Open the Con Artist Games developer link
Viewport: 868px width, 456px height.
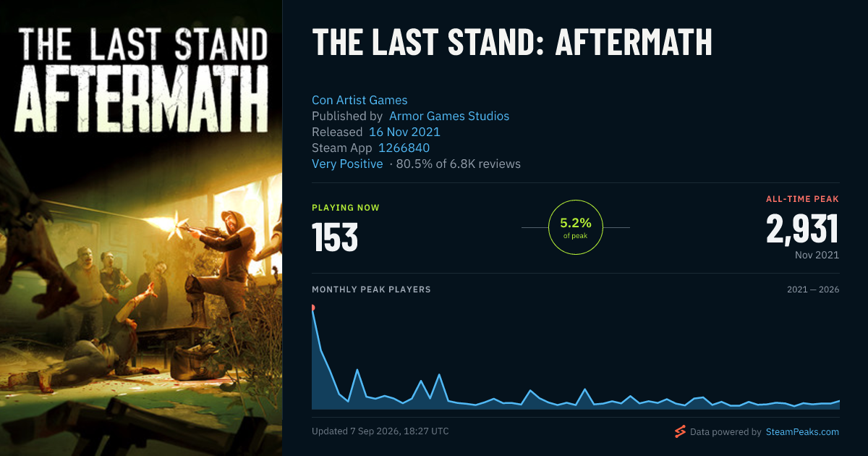(359, 100)
